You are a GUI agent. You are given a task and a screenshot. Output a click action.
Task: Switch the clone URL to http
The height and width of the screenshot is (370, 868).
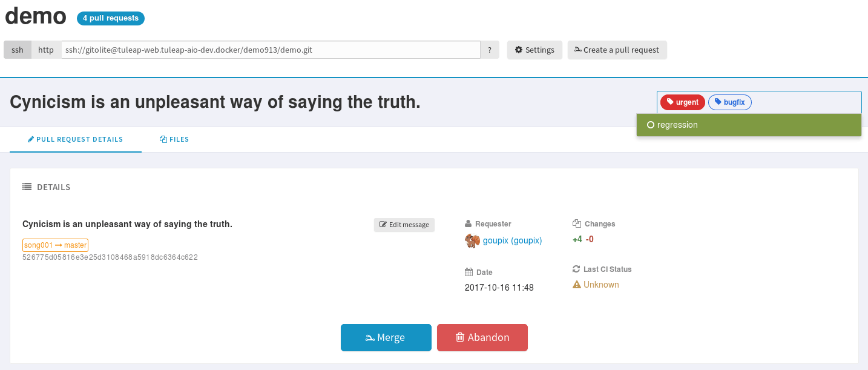(45, 50)
